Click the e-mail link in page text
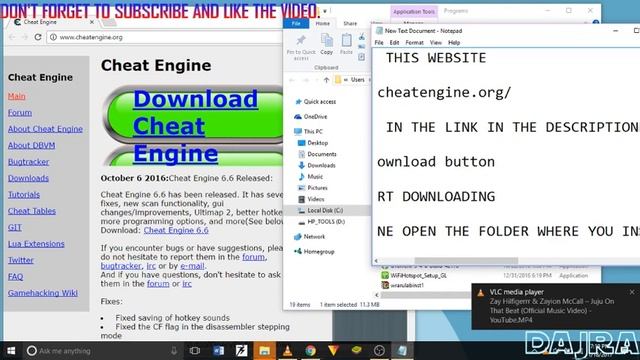This screenshot has height=360, width=640. [x=192, y=266]
